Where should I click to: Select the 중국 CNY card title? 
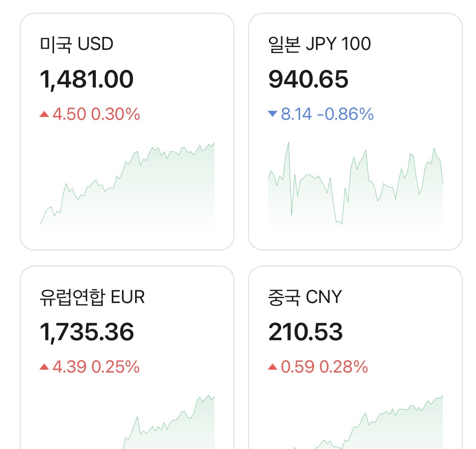(x=305, y=297)
